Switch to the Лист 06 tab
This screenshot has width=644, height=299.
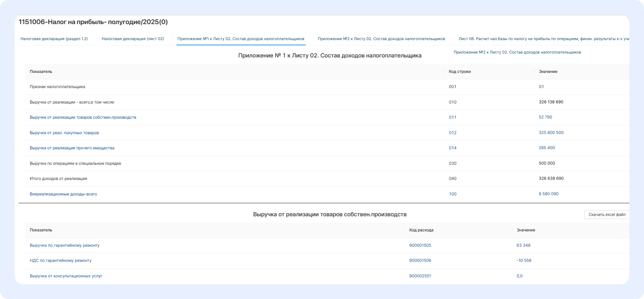click(x=543, y=39)
